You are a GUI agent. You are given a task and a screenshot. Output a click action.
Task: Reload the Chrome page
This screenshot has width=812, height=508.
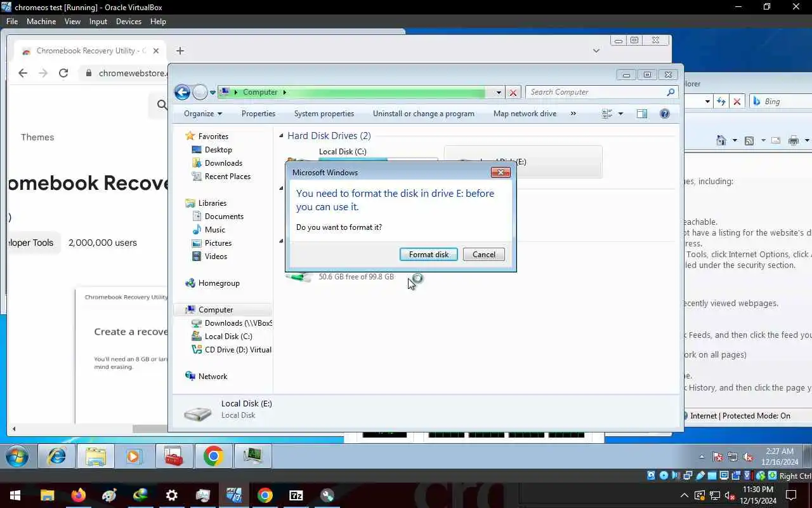[x=63, y=73]
